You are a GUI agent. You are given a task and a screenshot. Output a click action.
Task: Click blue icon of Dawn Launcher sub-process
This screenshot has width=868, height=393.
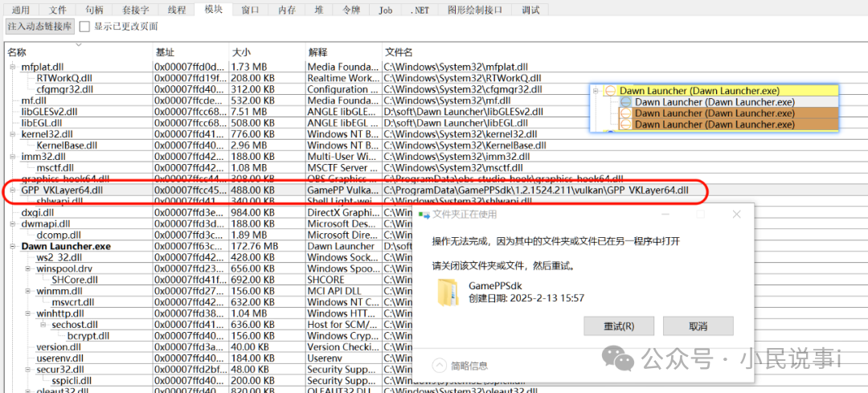coord(625,102)
